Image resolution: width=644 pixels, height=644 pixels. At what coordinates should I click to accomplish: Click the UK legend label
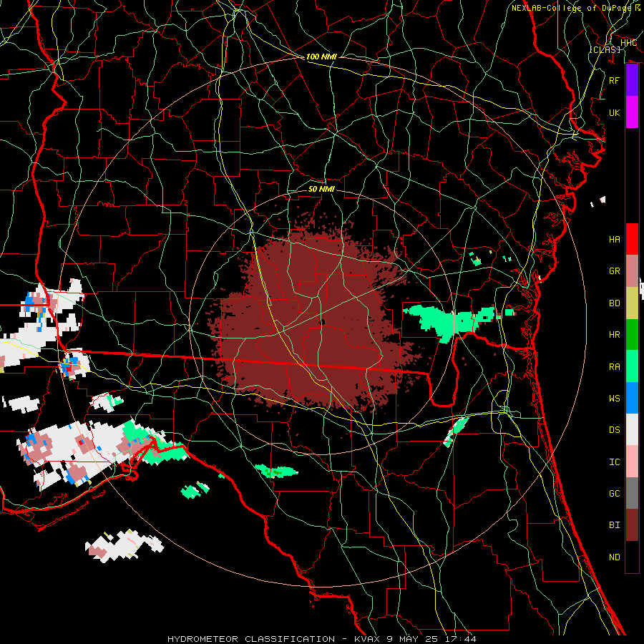[x=614, y=112]
